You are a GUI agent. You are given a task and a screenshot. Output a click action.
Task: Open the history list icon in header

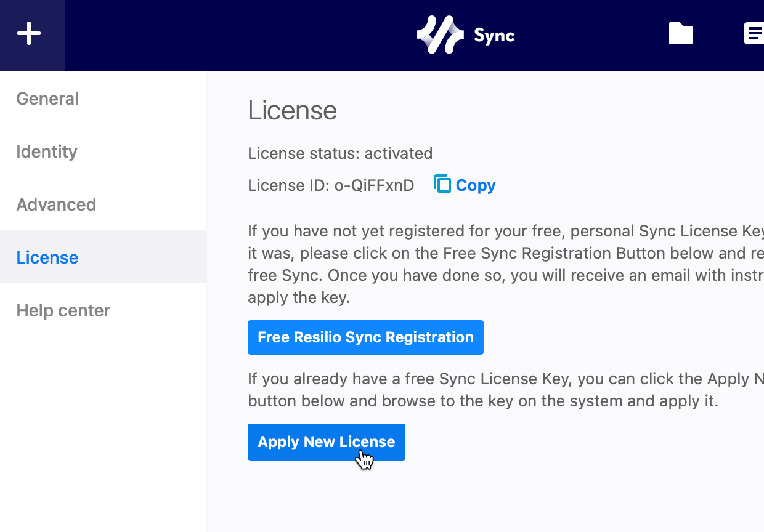tap(754, 34)
